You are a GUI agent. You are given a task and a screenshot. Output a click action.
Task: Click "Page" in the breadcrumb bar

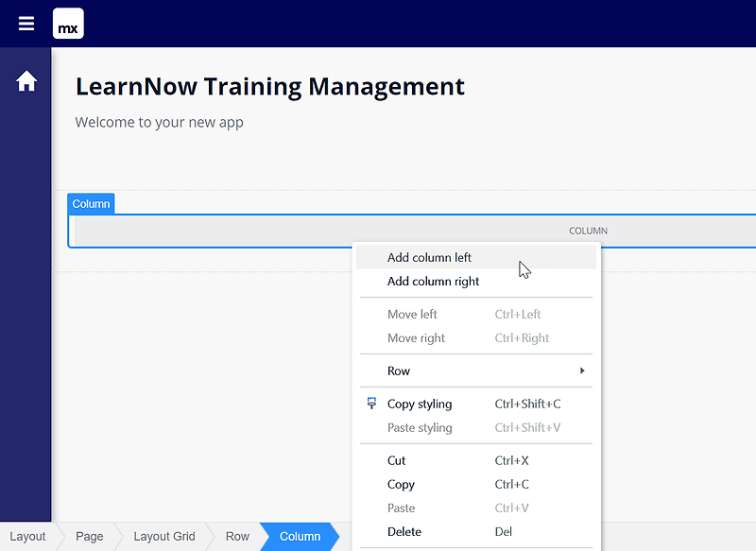click(x=89, y=536)
